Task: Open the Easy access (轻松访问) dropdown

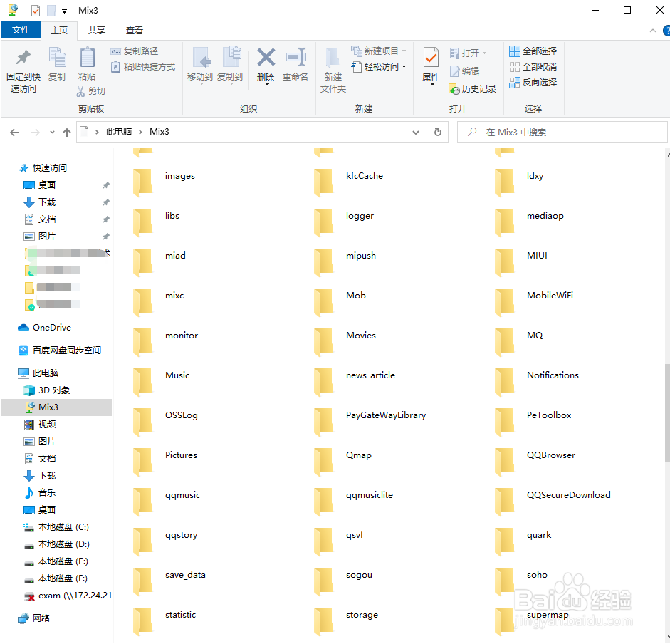Action: point(378,67)
